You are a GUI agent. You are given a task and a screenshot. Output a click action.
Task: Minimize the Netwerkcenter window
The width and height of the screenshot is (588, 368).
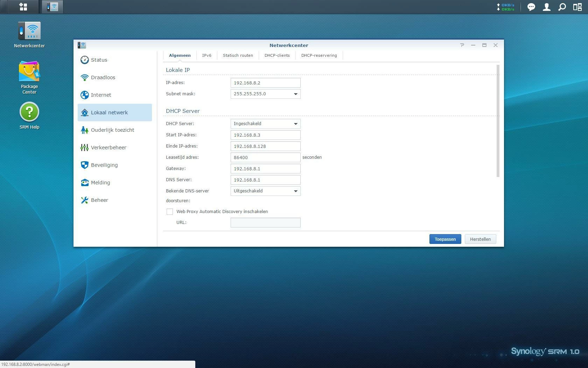[473, 45]
